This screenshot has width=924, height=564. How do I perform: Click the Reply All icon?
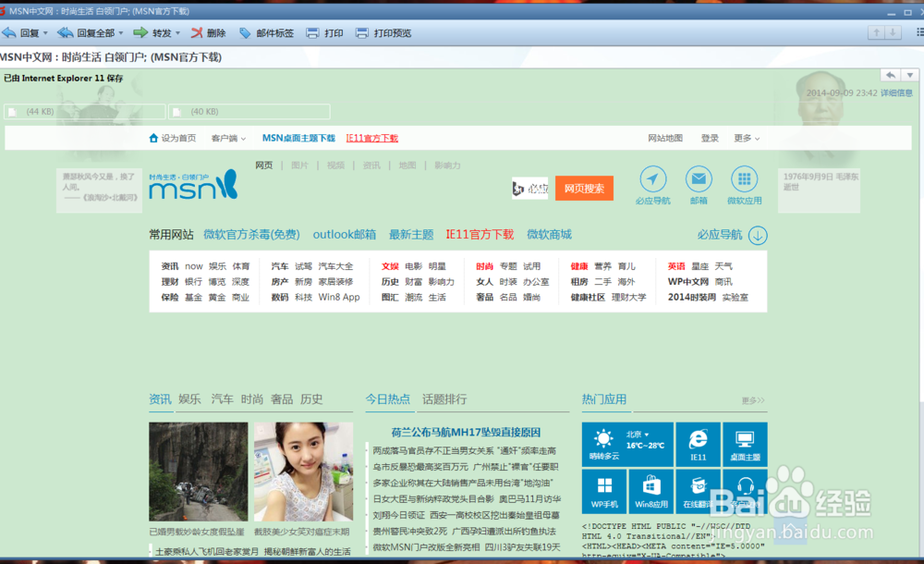(65, 33)
